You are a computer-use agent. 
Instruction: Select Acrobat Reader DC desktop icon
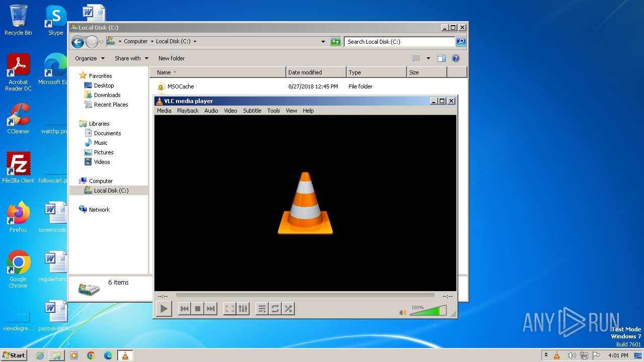(x=18, y=72)
